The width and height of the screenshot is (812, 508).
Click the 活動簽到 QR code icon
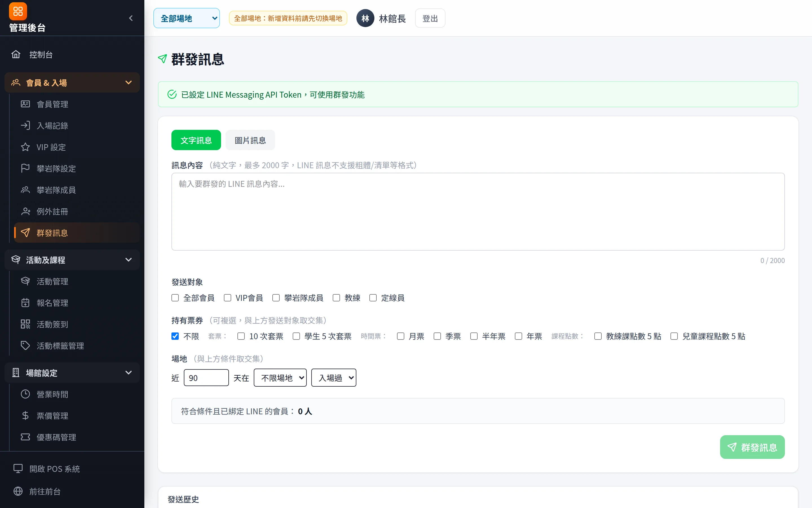tap(25, 324)
